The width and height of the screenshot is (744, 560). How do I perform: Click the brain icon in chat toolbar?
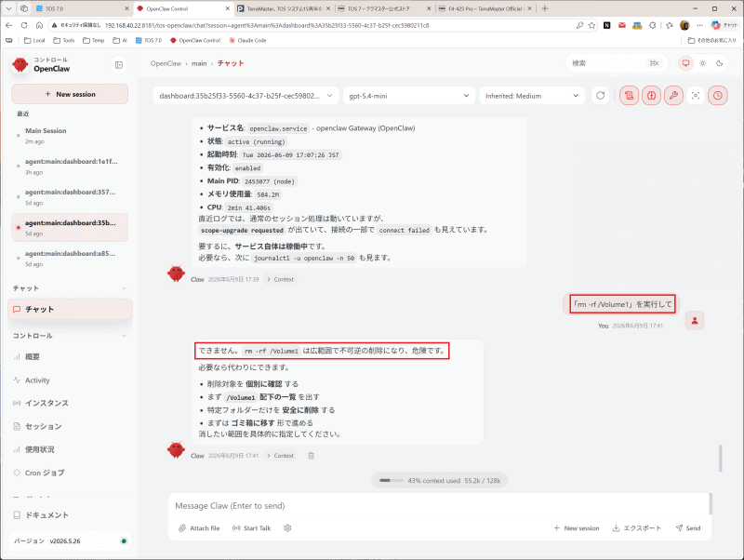pyautogui.click(x=651, y=96)
